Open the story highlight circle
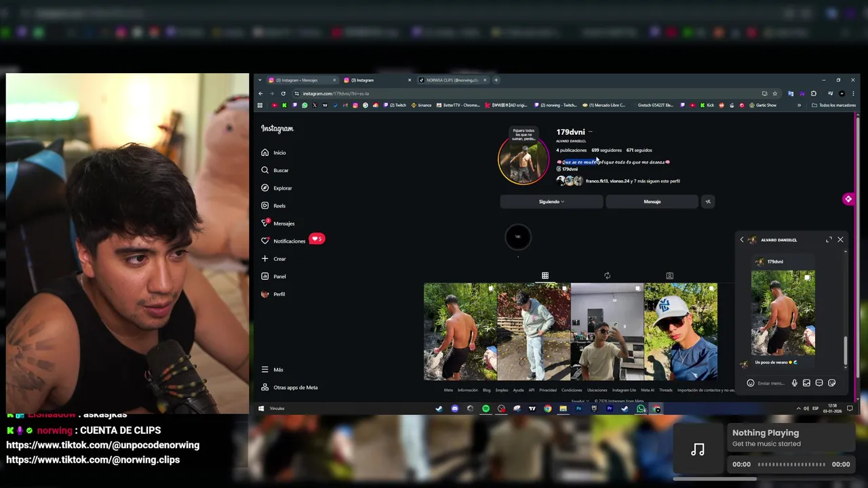This screenshot has width=868, height=488. pyautogui.click(x=518, y=237)
